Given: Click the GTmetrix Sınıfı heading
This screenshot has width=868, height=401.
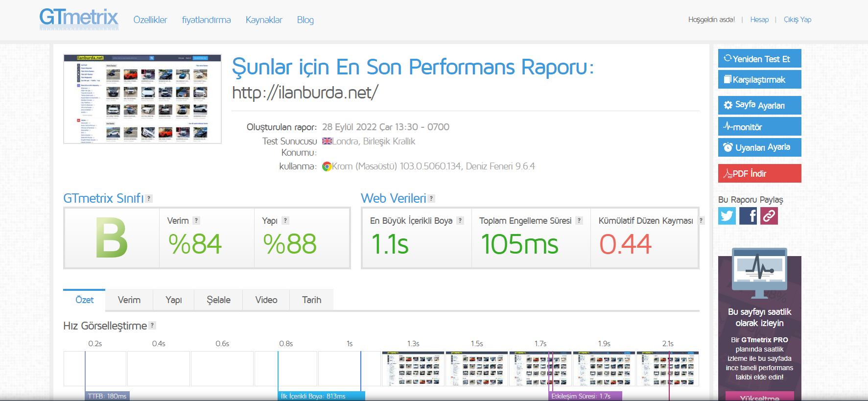Looking at the screenshot, I should (x=103, y=198).
